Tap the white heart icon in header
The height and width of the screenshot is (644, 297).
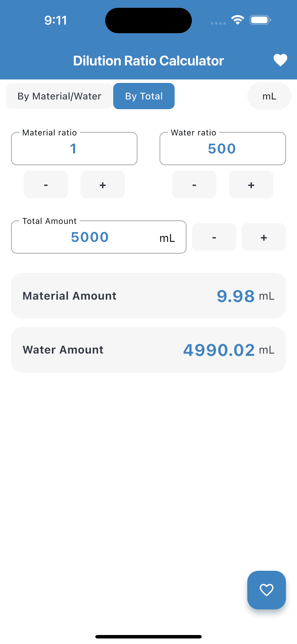tap(280, 60)
